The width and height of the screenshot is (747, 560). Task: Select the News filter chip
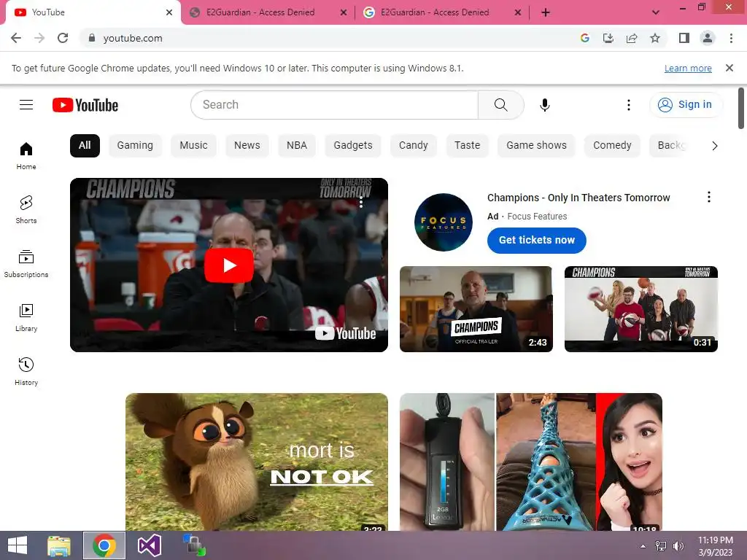(247, 146)
